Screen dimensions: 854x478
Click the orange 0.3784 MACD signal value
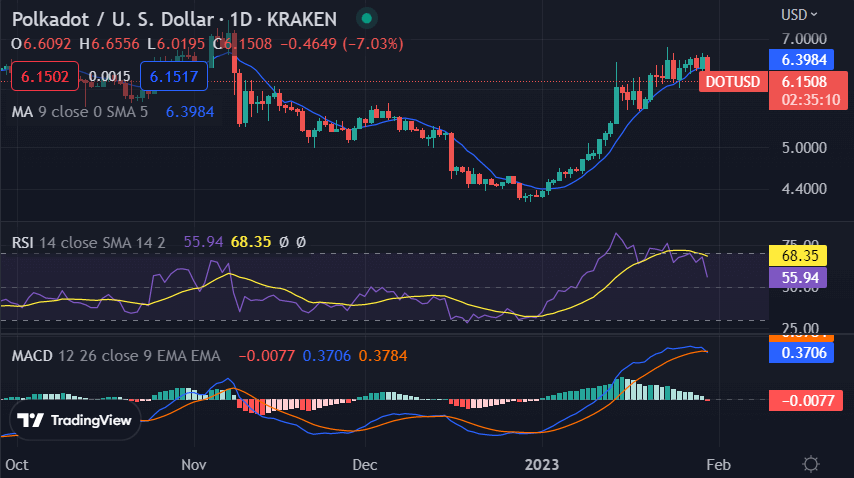coord(383,356)
